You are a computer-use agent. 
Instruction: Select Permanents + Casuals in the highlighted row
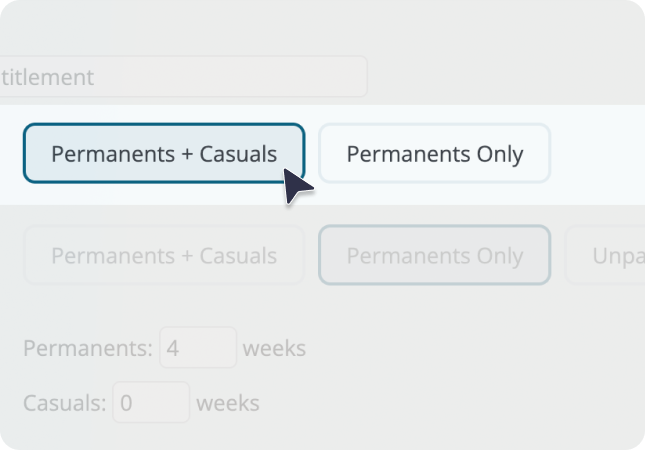[x=164, y=153]
